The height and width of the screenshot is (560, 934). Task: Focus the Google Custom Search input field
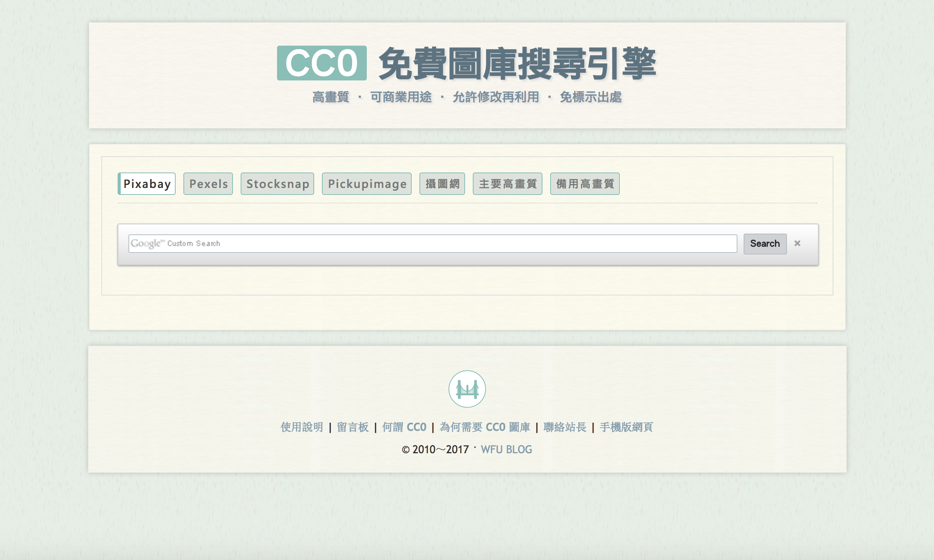coord(433,244)
